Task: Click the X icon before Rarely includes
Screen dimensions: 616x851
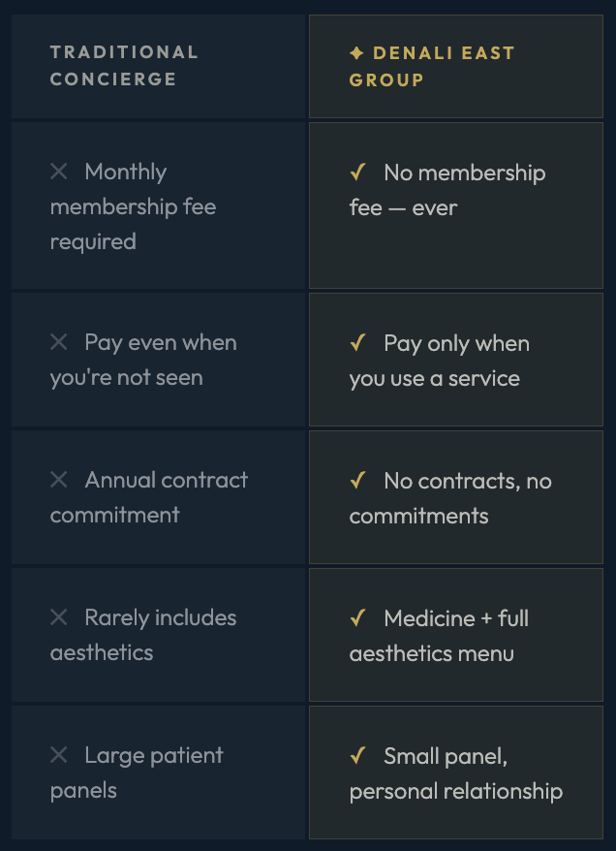Action: click(x=58, y=617)
